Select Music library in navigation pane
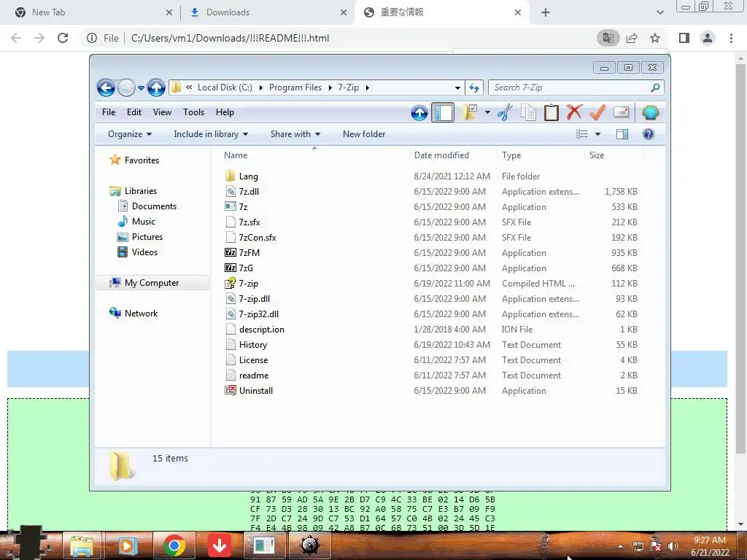The width and height of the screenshot is (747, 560). pos(144,222)
